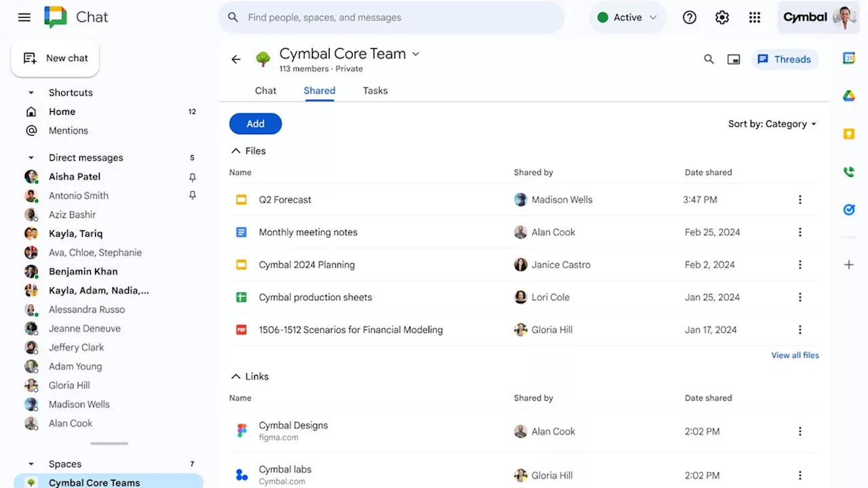Switch to the Tasks tab
This screenshot has height=488, width=868.
coord(375,91)
